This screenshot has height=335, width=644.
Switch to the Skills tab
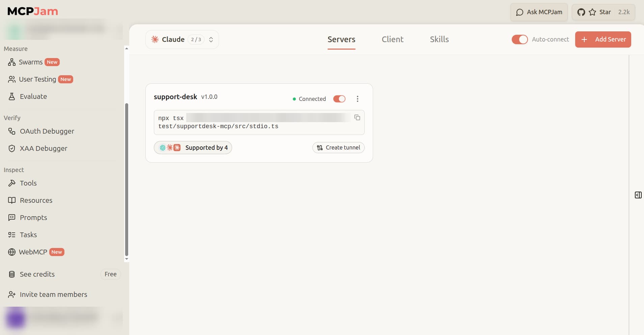coord(439,39)
